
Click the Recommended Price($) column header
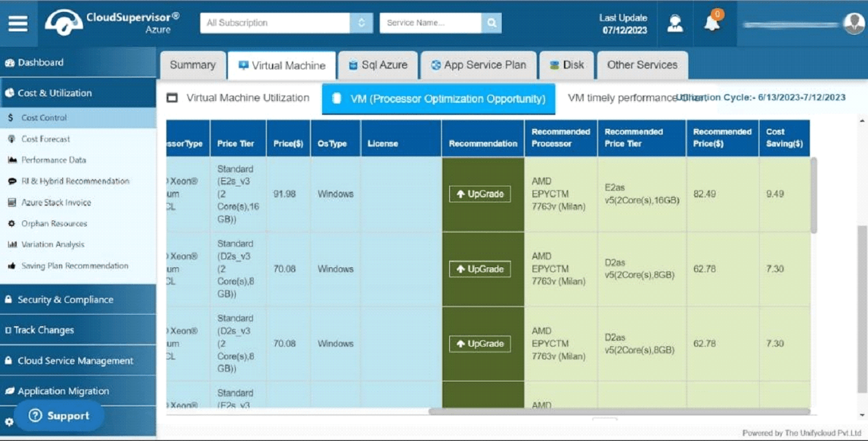[722, 138]
